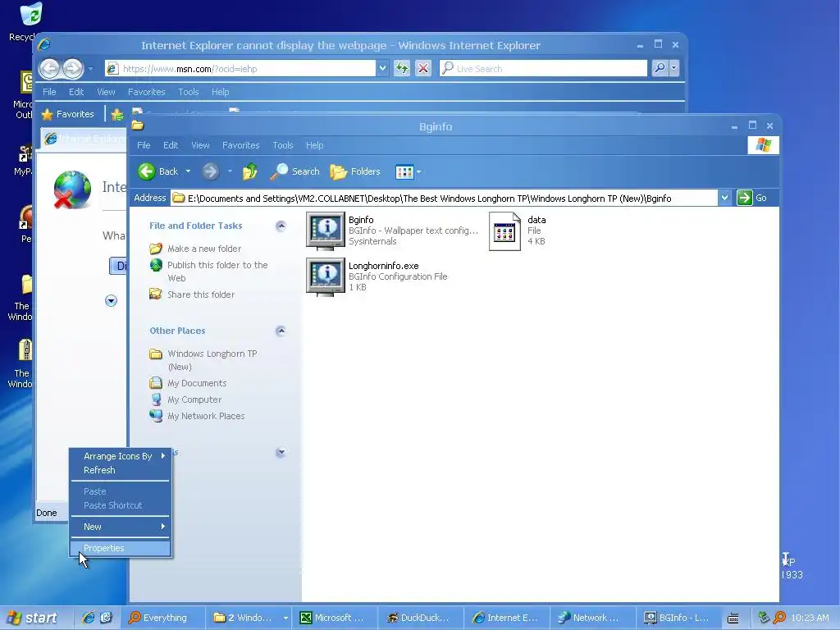The height and width of the screenshot is (630, 840).
Task: Open the address bar dropdown in Bginfo
Action: click(x=724, y=198)
